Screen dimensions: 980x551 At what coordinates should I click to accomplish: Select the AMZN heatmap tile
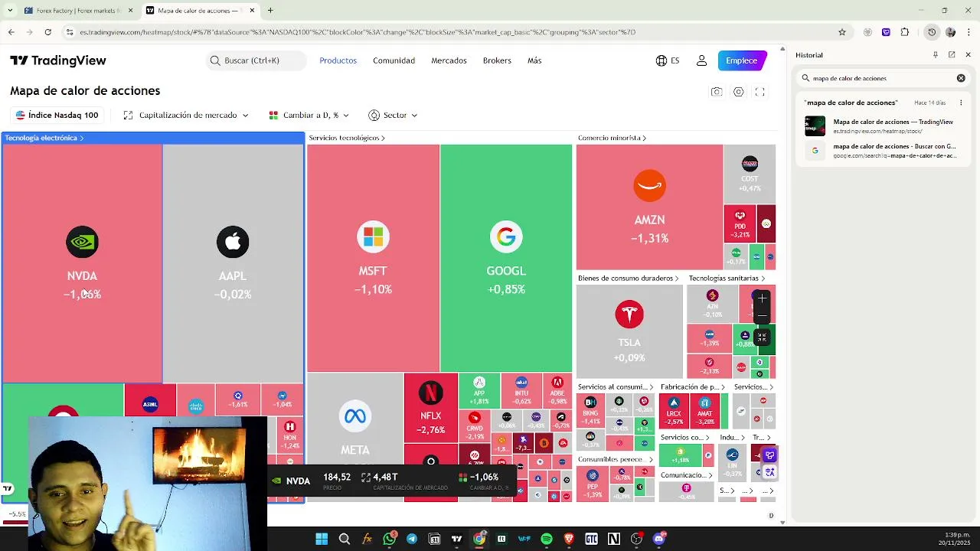pyautogui.click(x=649, y=207)
